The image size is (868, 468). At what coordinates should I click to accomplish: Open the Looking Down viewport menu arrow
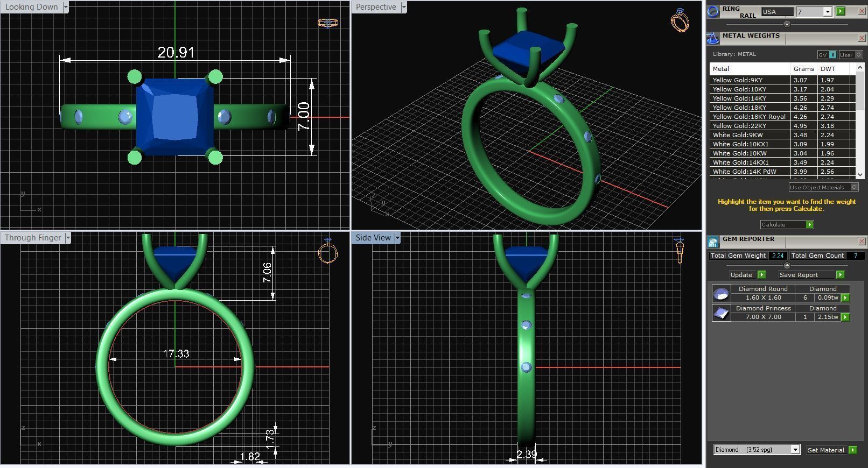pyautogui.click(x=66, y=7)
